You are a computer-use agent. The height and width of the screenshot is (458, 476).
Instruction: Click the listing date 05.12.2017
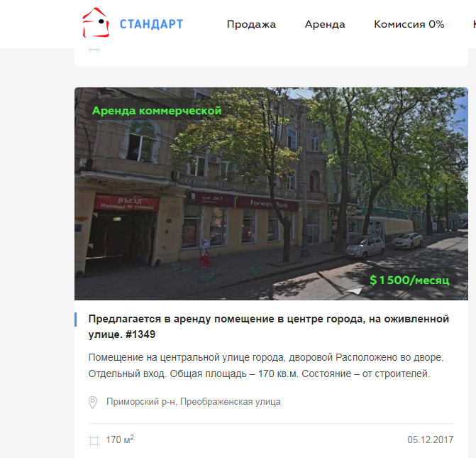431,440
